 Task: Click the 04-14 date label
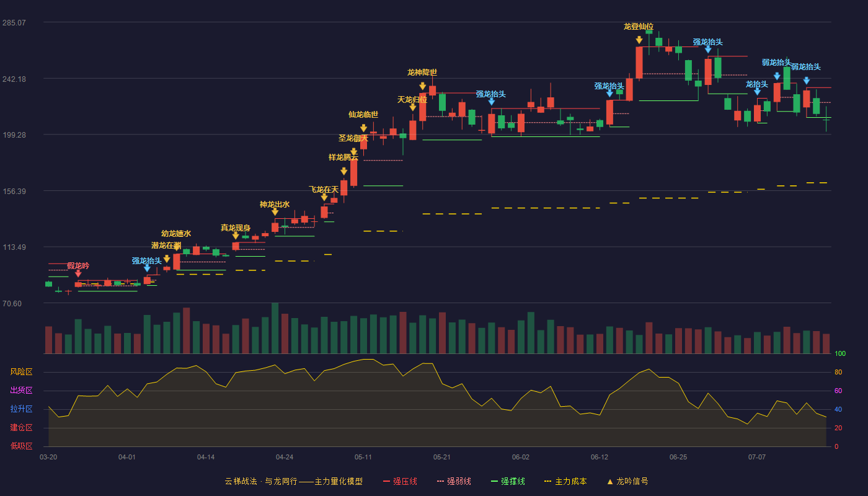click(206, 457)
